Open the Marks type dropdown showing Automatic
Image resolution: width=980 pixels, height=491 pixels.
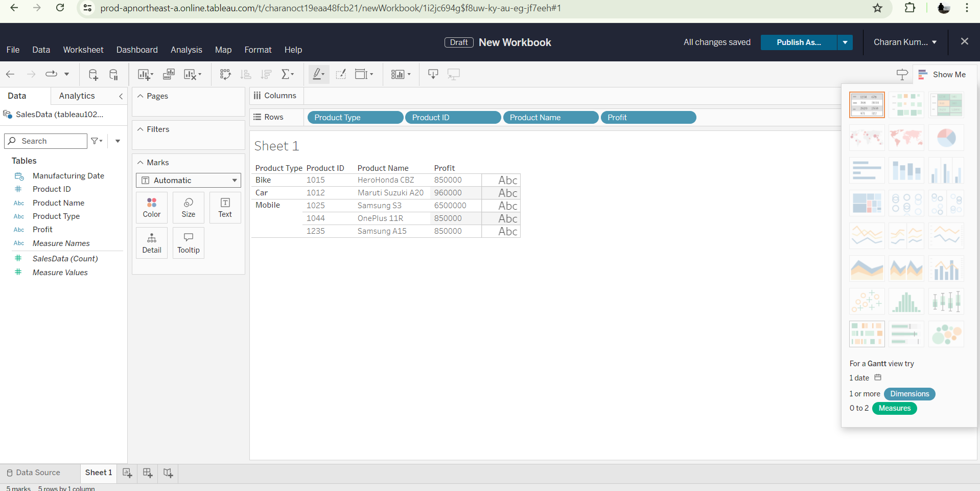tap(188, 180)
